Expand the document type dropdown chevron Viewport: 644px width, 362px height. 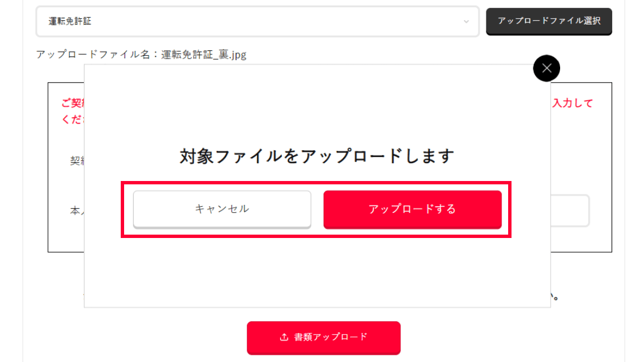coord(466,22)
